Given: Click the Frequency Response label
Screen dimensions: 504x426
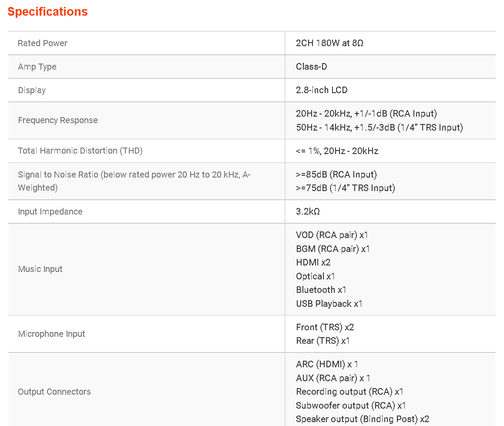Looking at the screenshot, I should pyautogui.click(x=57, y=120).
